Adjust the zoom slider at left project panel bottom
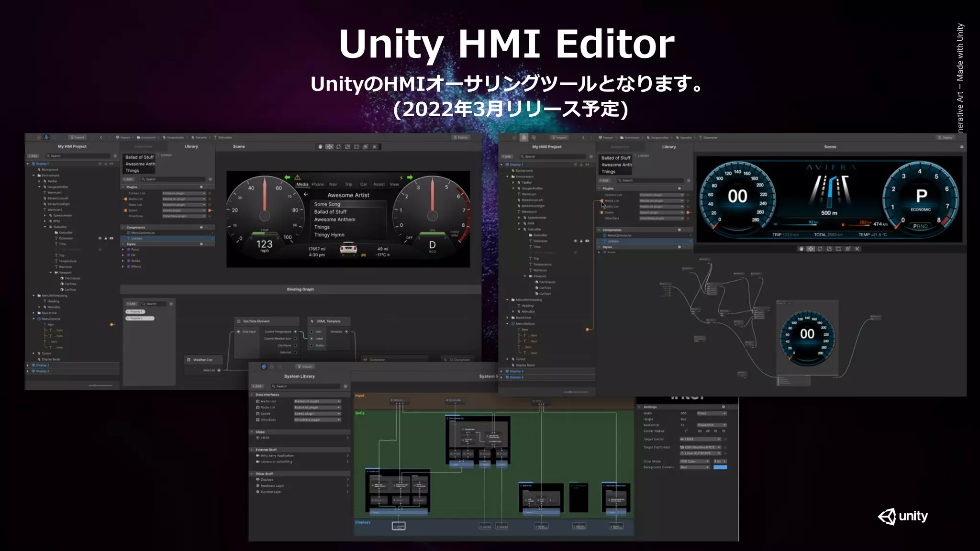 (100, 385)
